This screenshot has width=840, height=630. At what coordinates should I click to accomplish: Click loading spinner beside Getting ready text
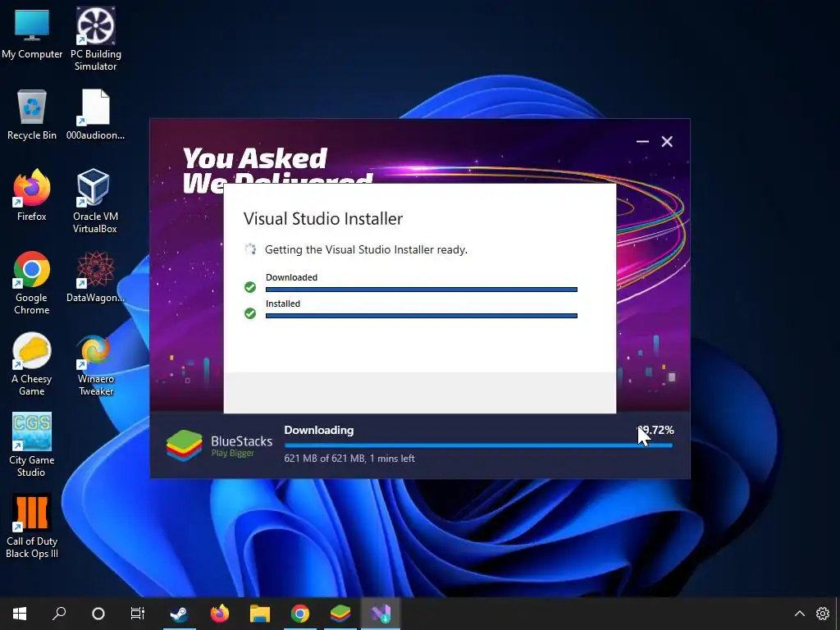tap(250, 249)
